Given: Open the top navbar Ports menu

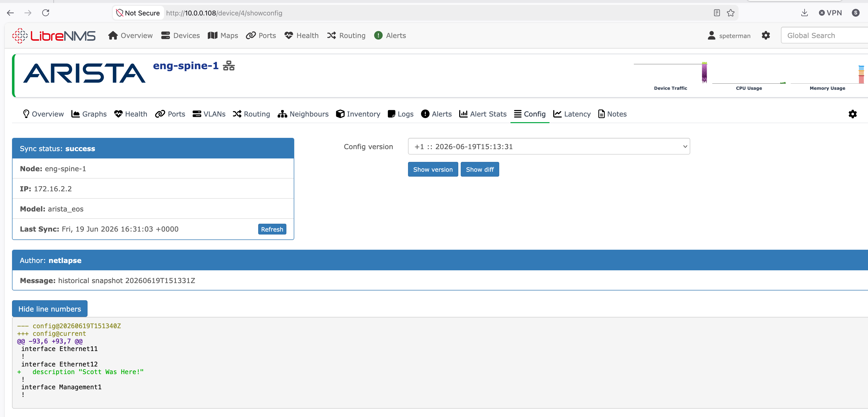Looking at the screenshot, I should click(x=261, y=35).
